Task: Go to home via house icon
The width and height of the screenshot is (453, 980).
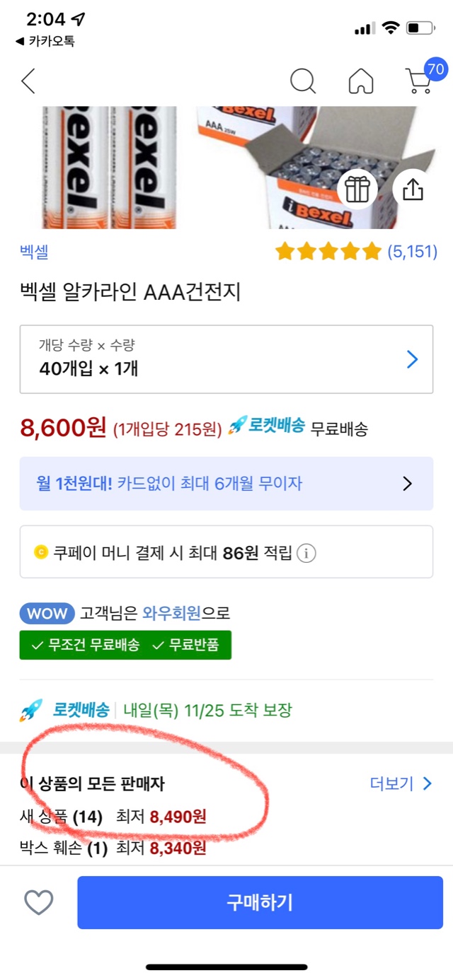Action: [x=361, y=81]
